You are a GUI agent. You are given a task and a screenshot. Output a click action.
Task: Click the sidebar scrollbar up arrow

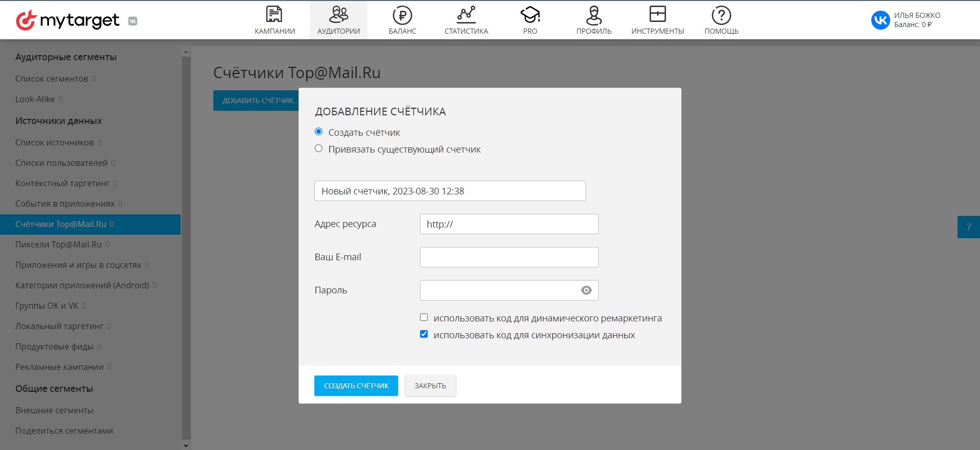pyautogui.click(x=186, y=52)
